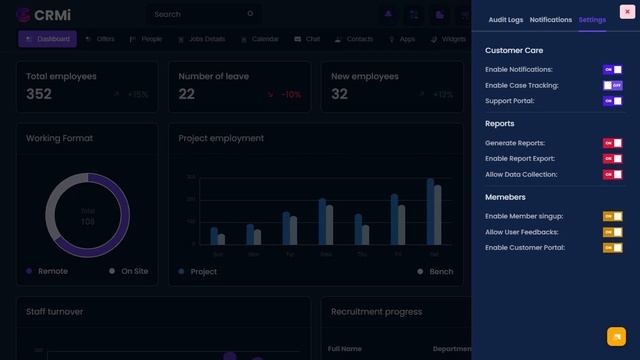The image size is (640, 360).
Task: Click the 'Project employment' heading
Action: click(x=221, y=138)
